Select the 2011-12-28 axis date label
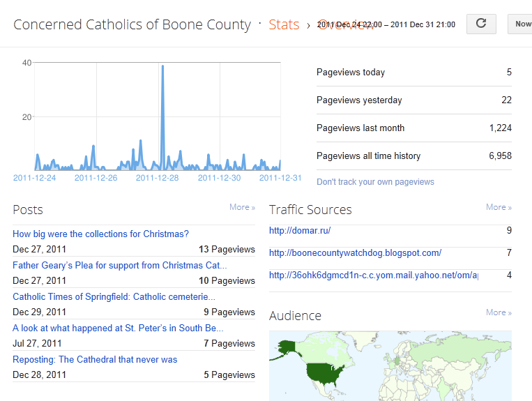This screenshot has width=532, height=401. point(157,178)
